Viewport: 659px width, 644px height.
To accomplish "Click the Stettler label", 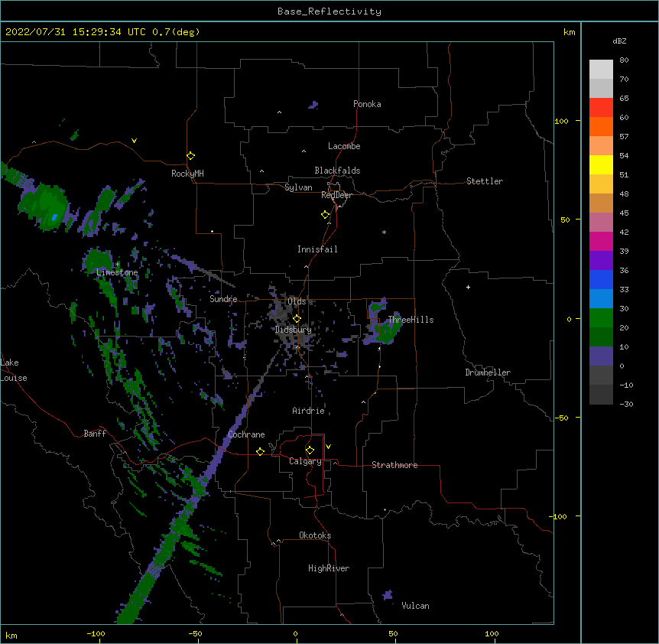I will 485,181.
